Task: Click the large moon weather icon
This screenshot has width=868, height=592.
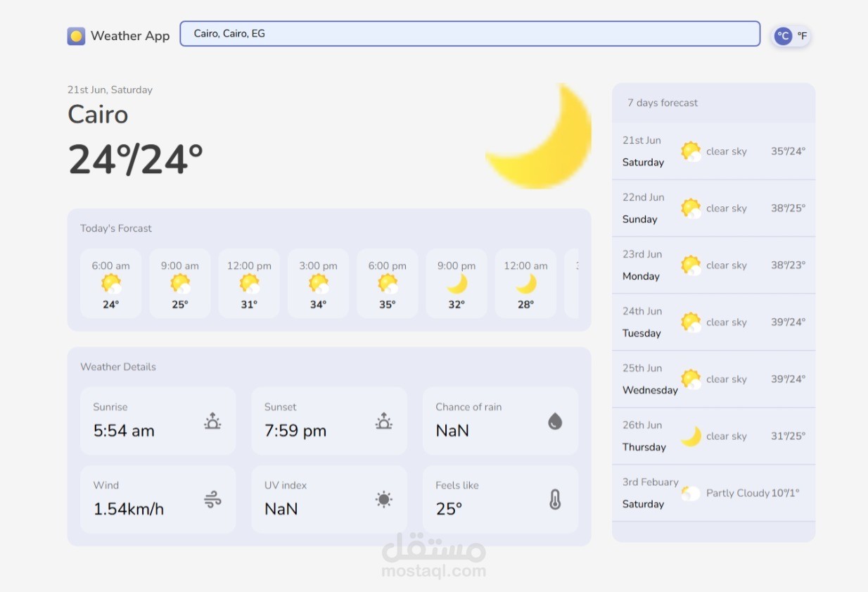Action: coord(539,135)
